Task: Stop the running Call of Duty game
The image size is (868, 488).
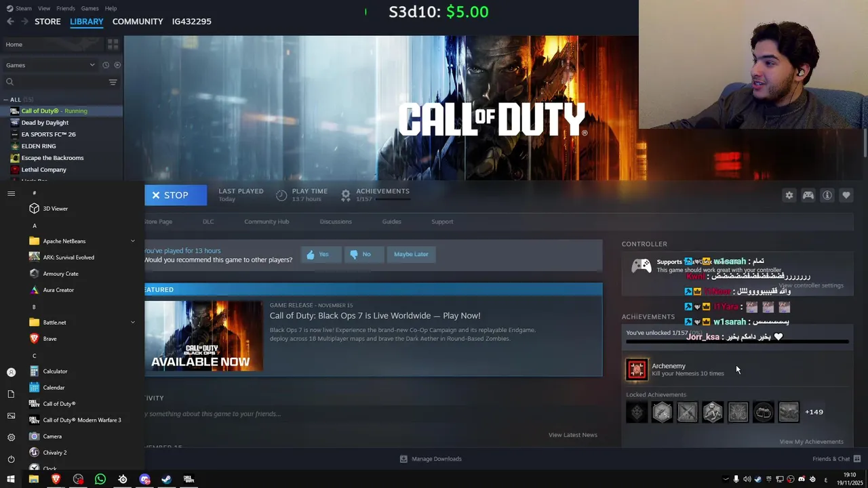Action: [x=176, y=195]
